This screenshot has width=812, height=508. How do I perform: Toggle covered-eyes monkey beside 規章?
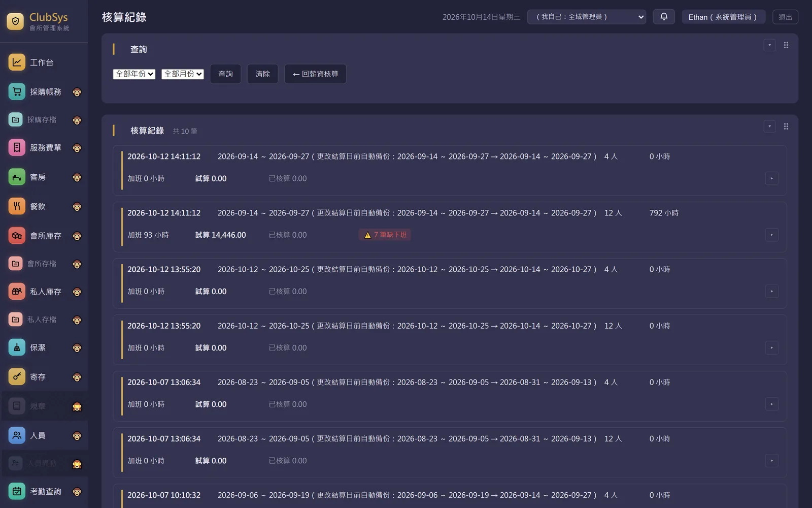[x=77, y=406]
